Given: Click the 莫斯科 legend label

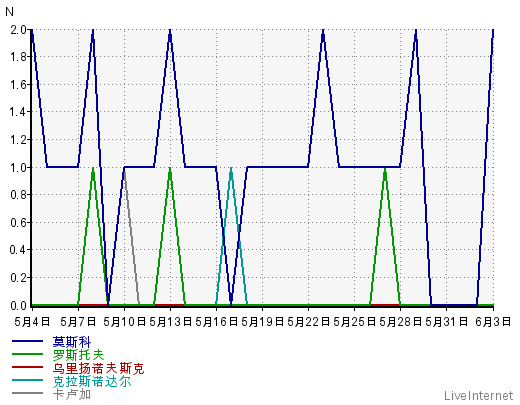Looking at the screenshot, I should click(72, 342).
